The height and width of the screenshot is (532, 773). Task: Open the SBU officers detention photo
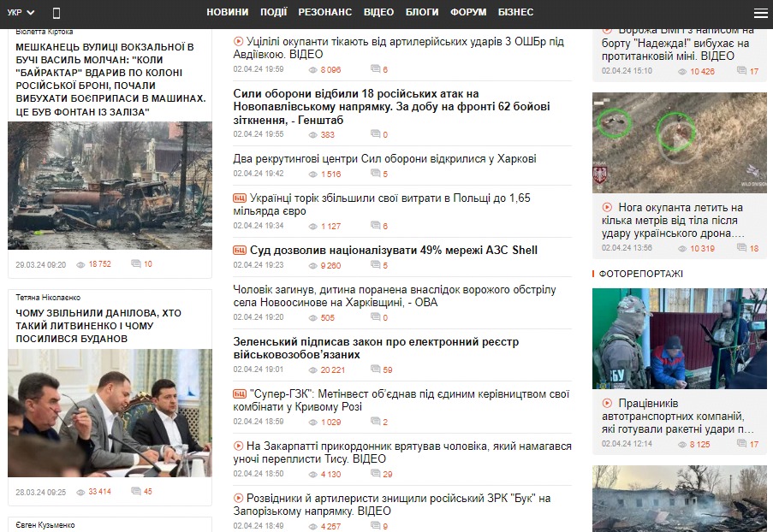pyautogui.click(x=680, y=339)
